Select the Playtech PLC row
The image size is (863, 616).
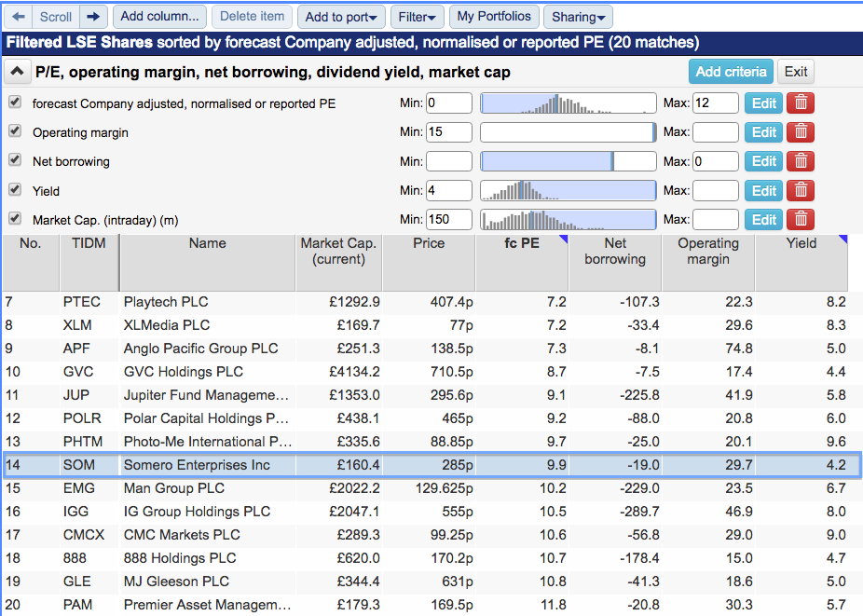[x=431, y=302]
